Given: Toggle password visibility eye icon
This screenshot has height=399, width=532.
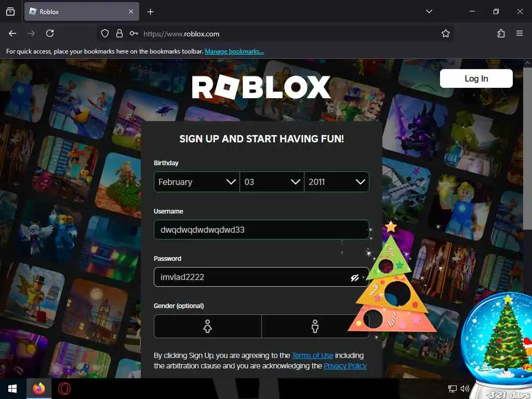Looking at the screenshot, I should tap(354, 277).
